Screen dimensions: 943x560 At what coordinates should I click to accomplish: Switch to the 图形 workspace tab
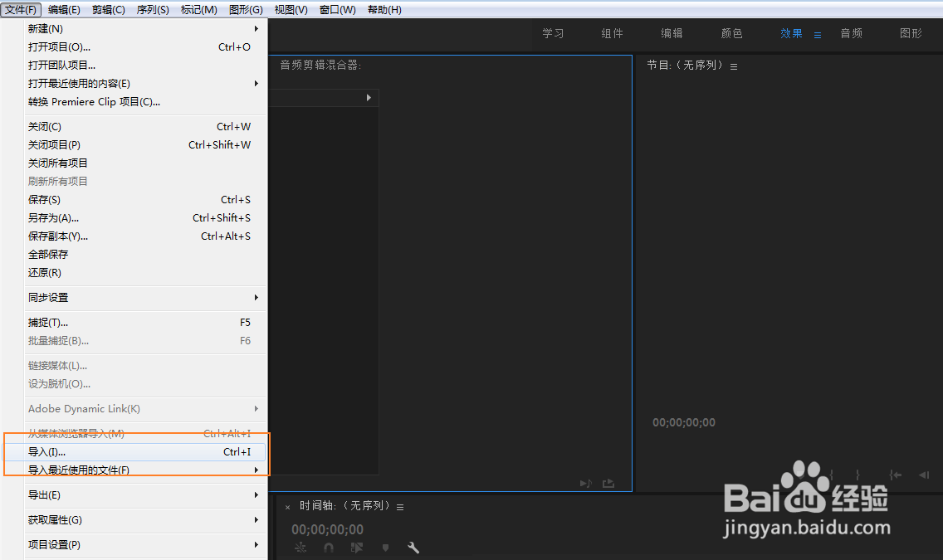pos(911,34)
